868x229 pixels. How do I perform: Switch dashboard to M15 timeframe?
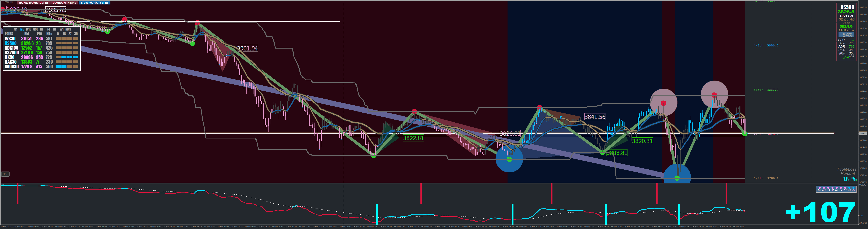[29, 29]
